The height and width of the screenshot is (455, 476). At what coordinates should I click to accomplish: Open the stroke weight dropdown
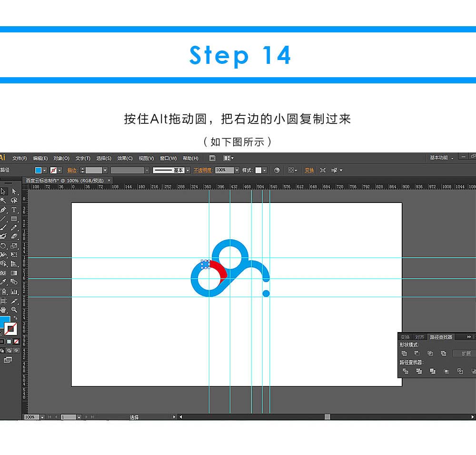point(105,170)
